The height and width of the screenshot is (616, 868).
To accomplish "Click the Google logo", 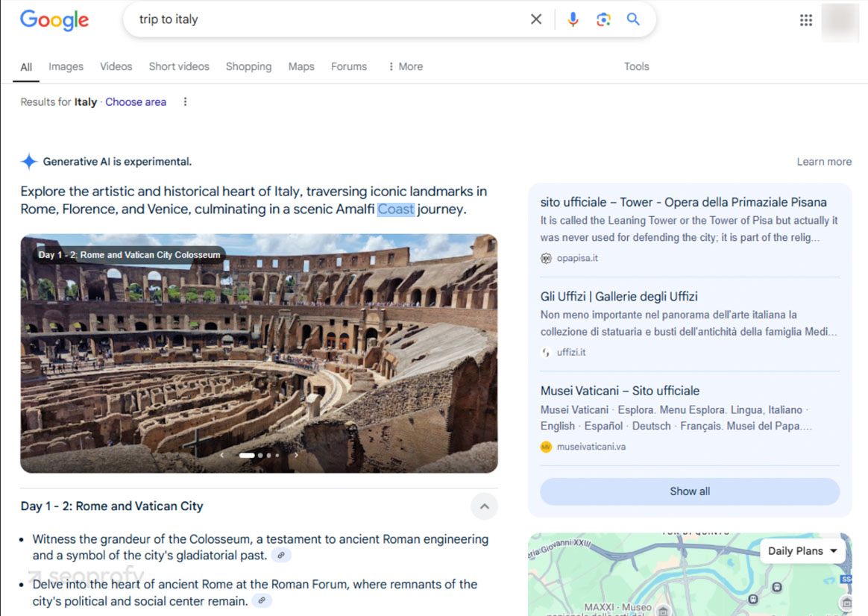I will click(x=54, y=20).
